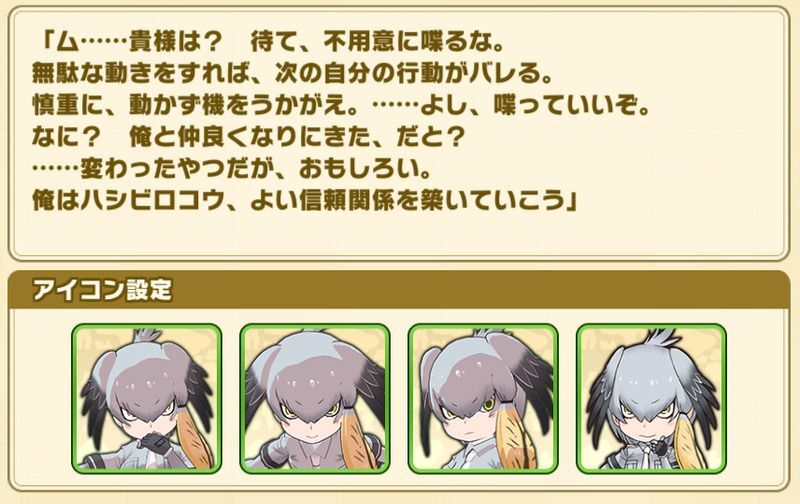This screenshot has height=504, width=800.
Task: Click the phrase 喋っていいぞ in third line
Action: pyautogui.click(x=563, y=106)
